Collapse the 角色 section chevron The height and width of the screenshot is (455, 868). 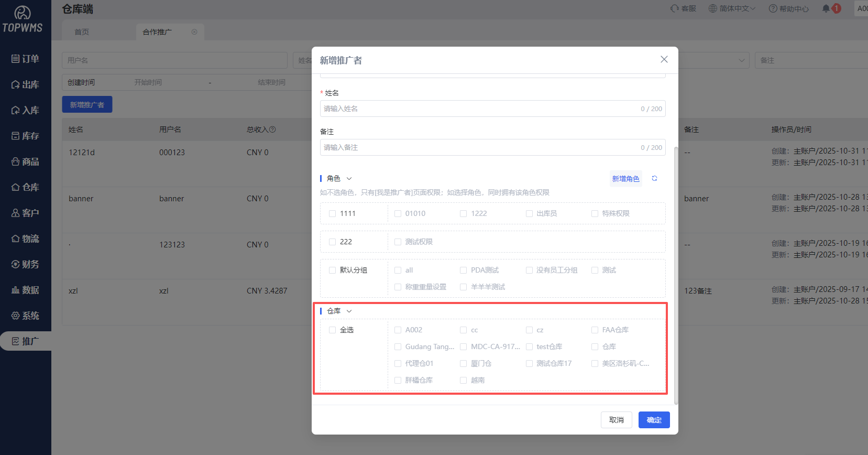[x=349, y=179]
